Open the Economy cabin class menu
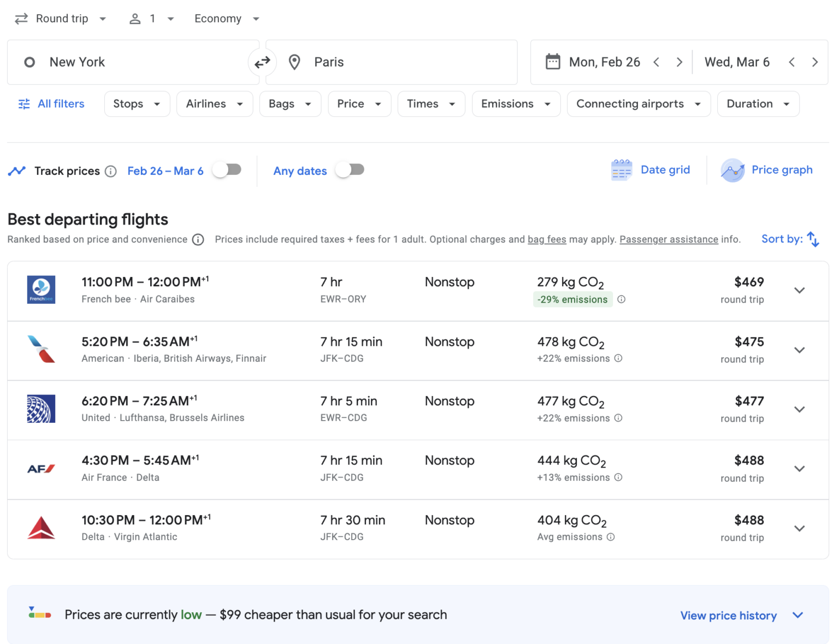This screenshot has width=839, height=644. coord(226,18)
